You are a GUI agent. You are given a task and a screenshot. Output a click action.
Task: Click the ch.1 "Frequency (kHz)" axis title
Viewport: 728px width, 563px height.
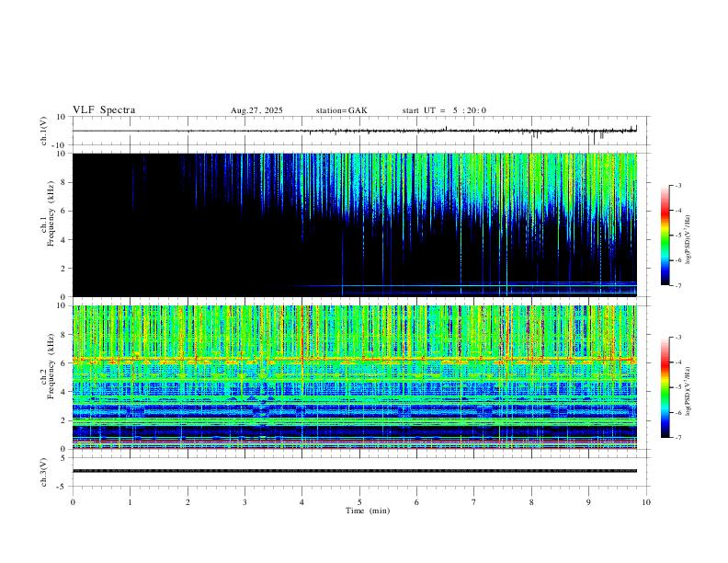(x=51, y=213)
